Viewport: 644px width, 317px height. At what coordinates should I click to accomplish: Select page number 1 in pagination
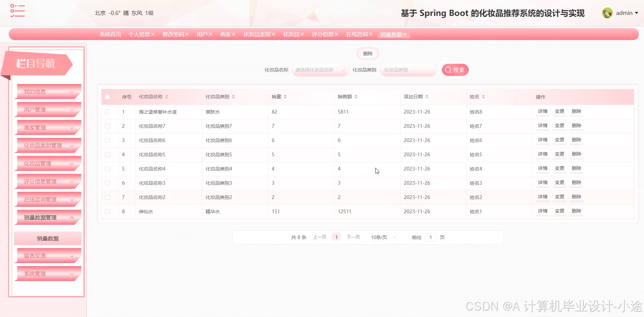pyautogui.click(x=336, y=237)
